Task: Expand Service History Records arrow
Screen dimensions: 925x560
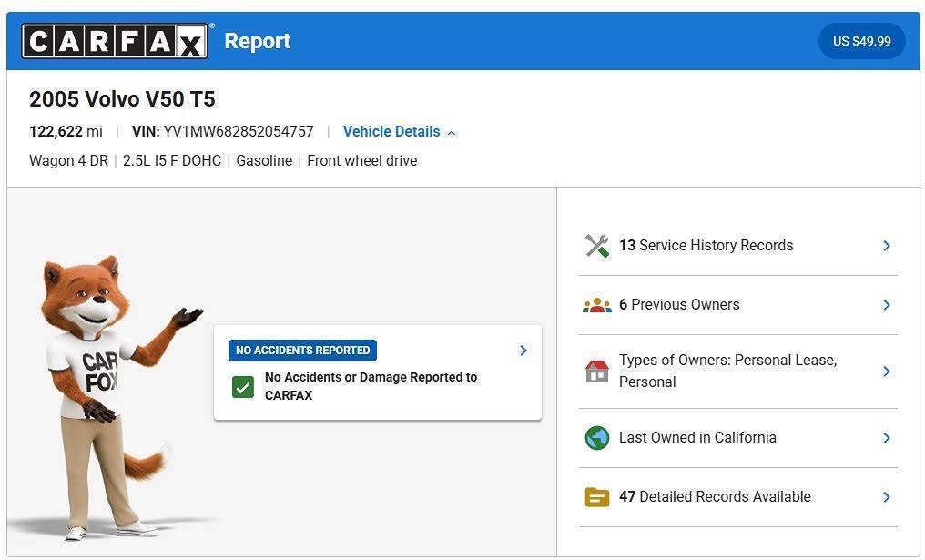Action: [x=887, y=246]
